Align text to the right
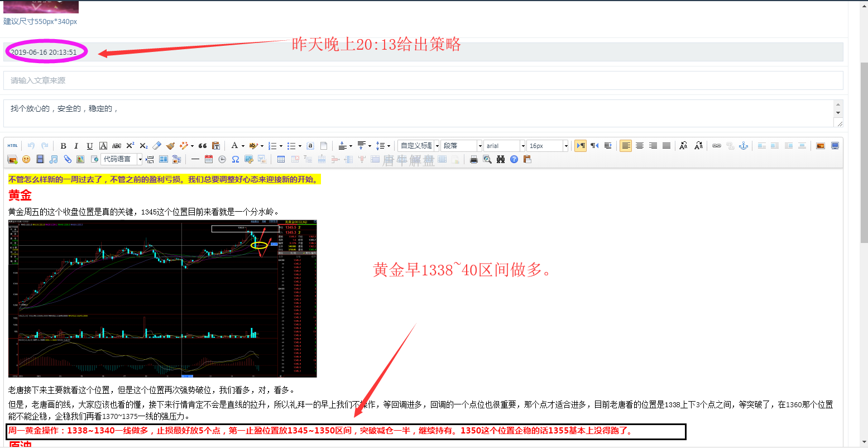This screenshot has width=868, height=448. [x=653, y=146]
